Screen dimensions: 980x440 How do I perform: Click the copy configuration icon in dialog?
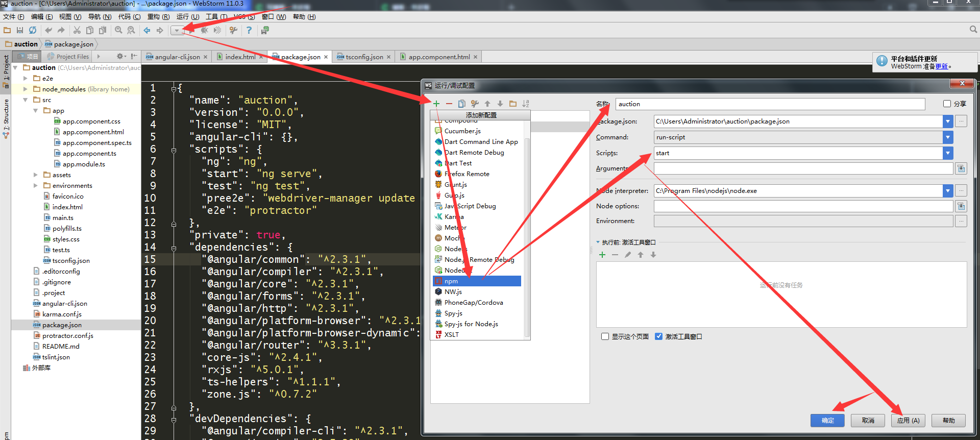coord(462,104)
